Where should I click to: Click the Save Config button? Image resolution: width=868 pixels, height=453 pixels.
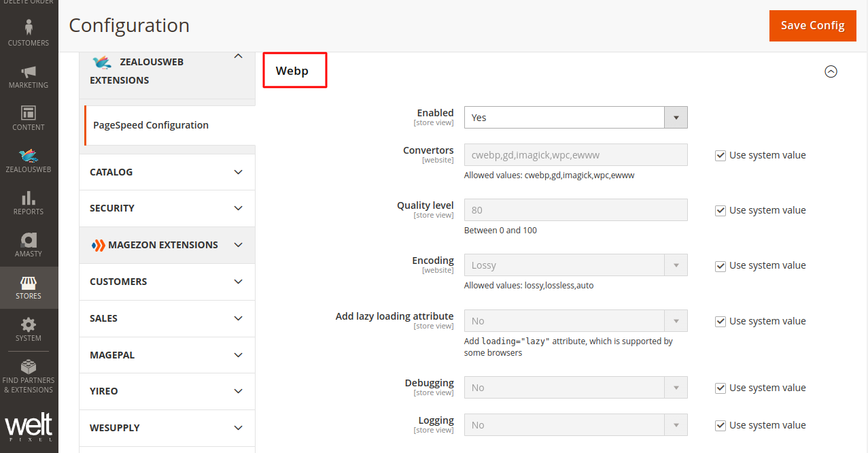pyautogui.click(x=812, y=26)
